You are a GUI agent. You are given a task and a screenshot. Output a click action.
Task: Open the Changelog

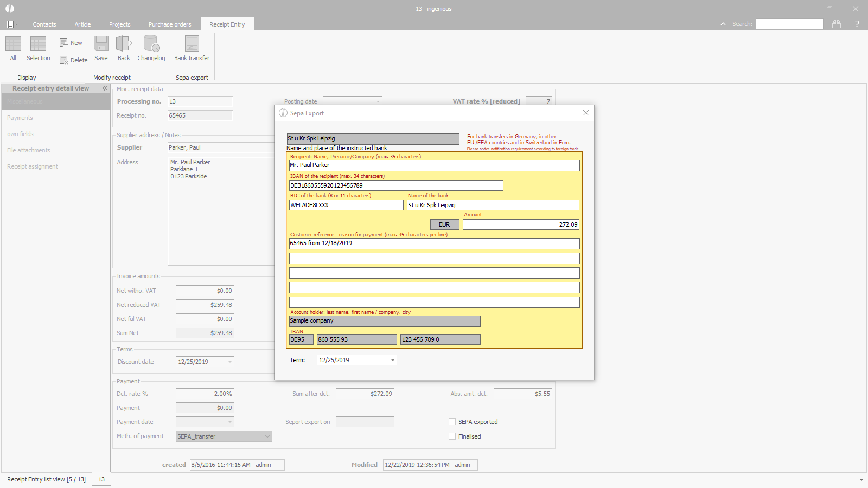151,48
